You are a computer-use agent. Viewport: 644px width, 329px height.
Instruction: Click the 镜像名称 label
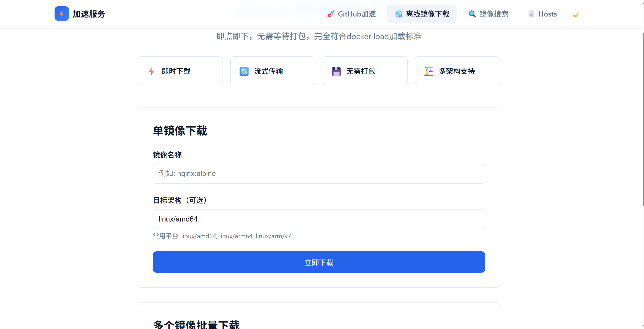point(167,155)
